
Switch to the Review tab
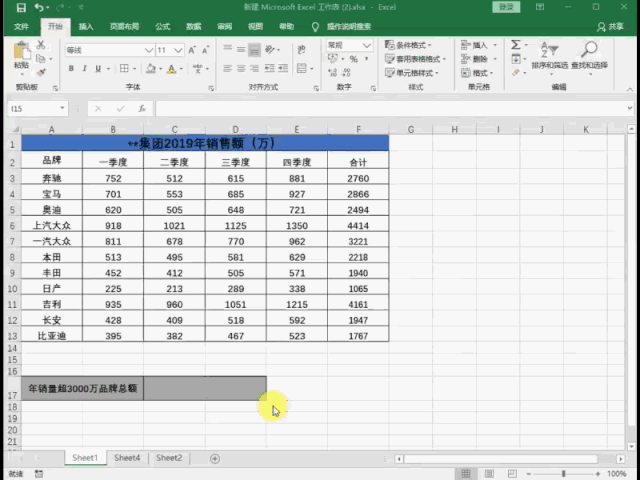tap(224, 27)
